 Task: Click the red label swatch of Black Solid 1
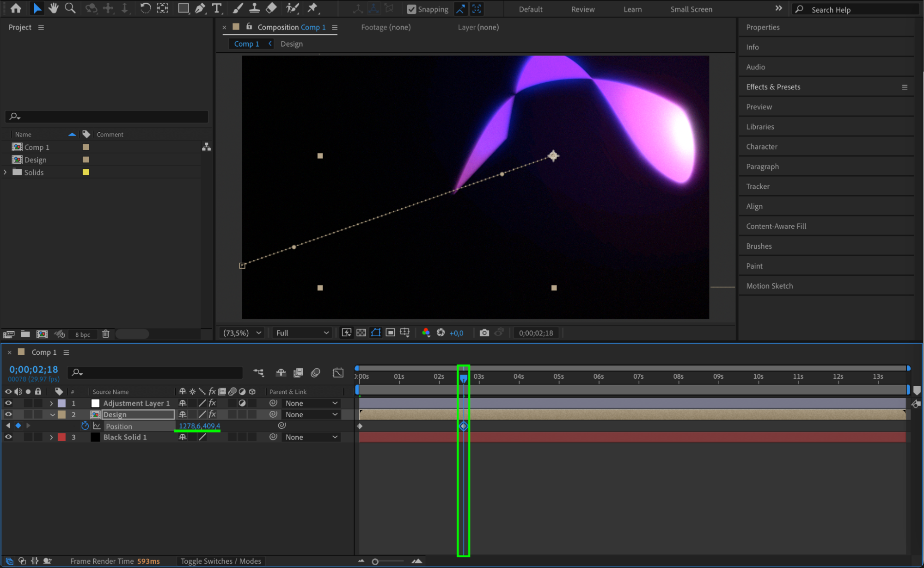click(x=61, y=437)
